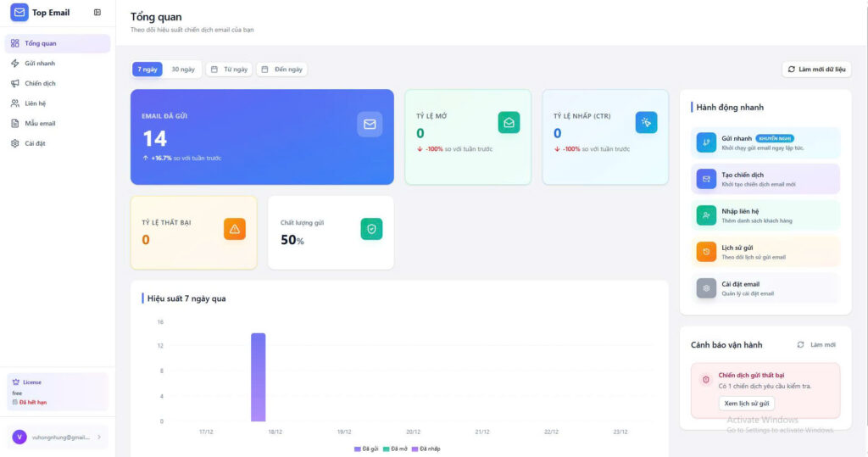
Task: Open Nhập liên hệ quick action
Action: [x=765, y=215]
